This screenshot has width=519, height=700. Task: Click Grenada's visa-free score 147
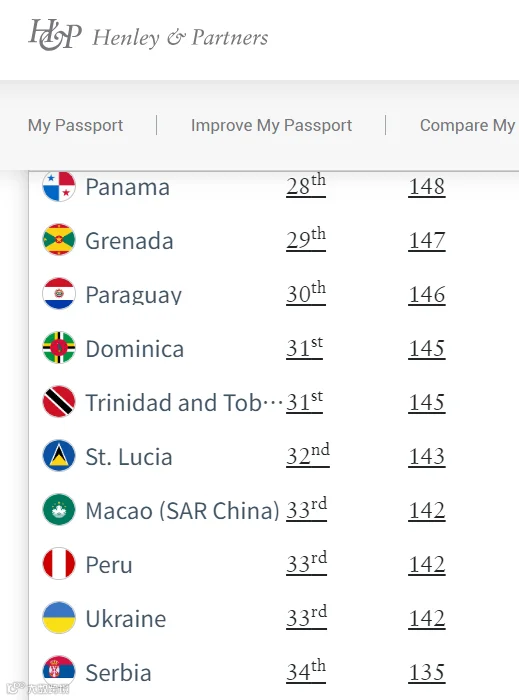pos(427,241)
